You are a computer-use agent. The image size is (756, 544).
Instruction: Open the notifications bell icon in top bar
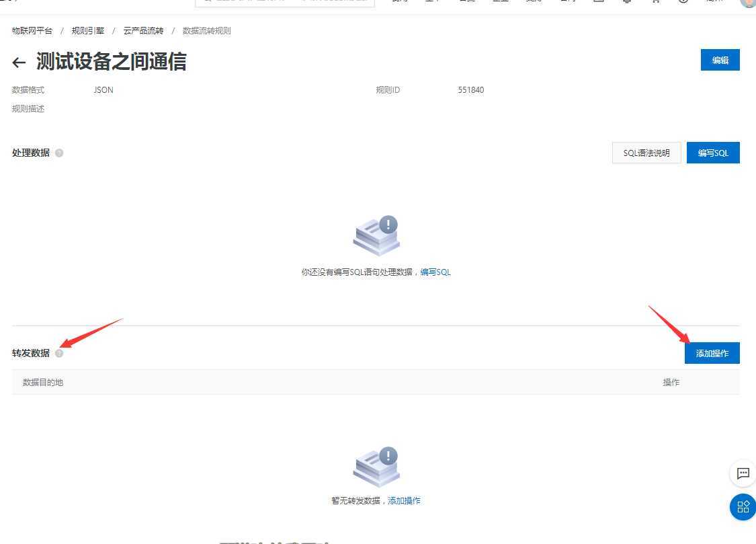[626, 2]
